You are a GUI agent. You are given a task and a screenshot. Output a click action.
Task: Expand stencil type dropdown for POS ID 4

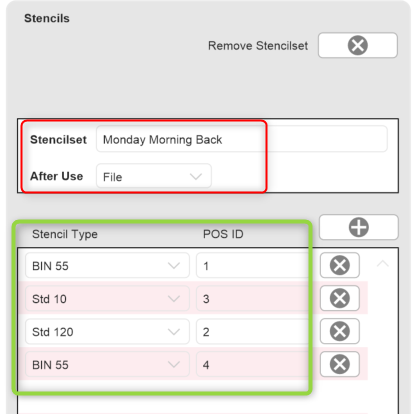tap(107, 364)
